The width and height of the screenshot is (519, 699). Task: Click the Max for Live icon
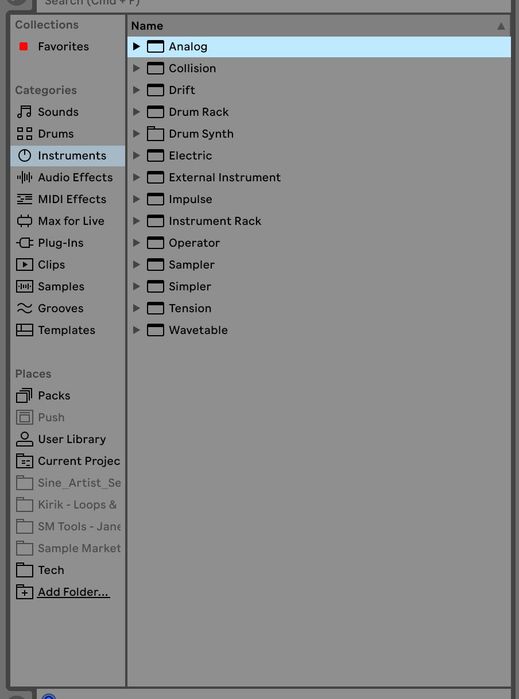click(25, 221)
